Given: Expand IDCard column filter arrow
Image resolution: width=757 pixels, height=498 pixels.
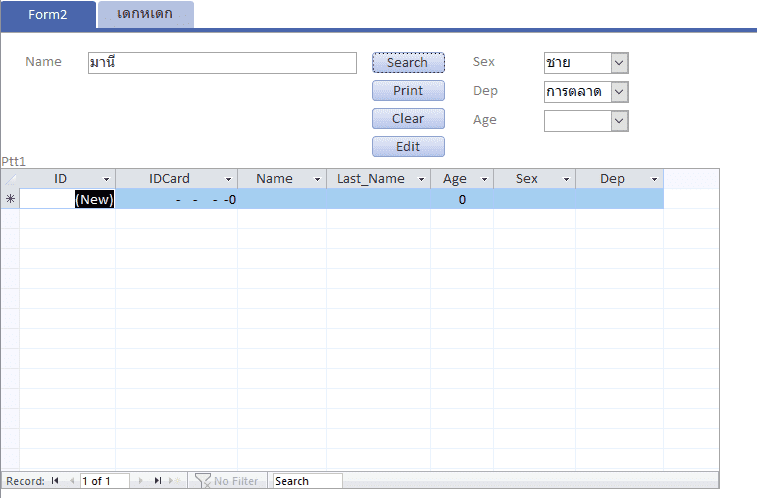Looking at the screenshot, I should [228, 179].
